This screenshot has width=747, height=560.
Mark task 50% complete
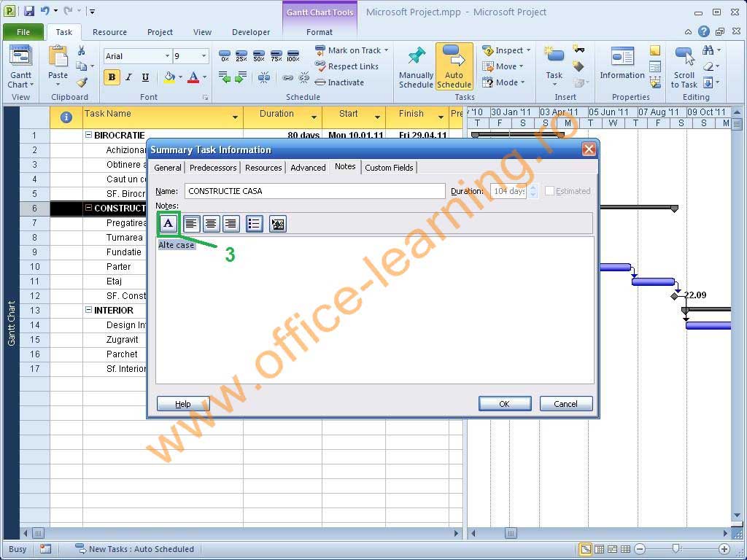coord(259,55)
